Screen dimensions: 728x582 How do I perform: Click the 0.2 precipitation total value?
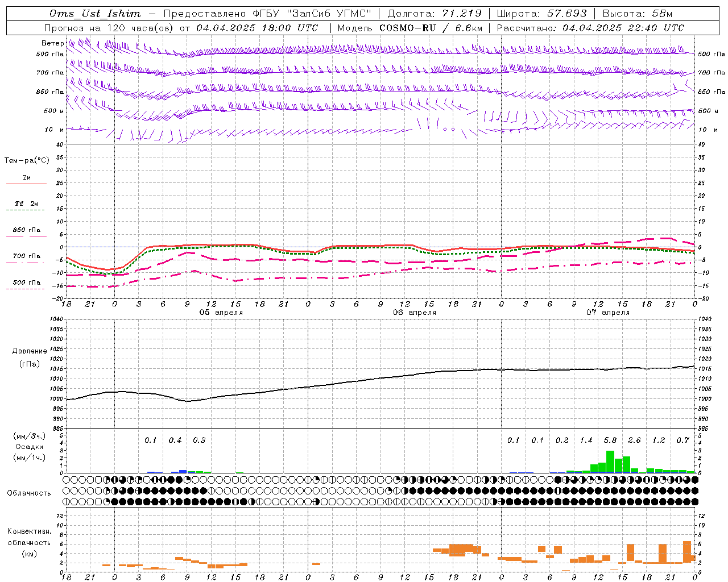[562, 440]
